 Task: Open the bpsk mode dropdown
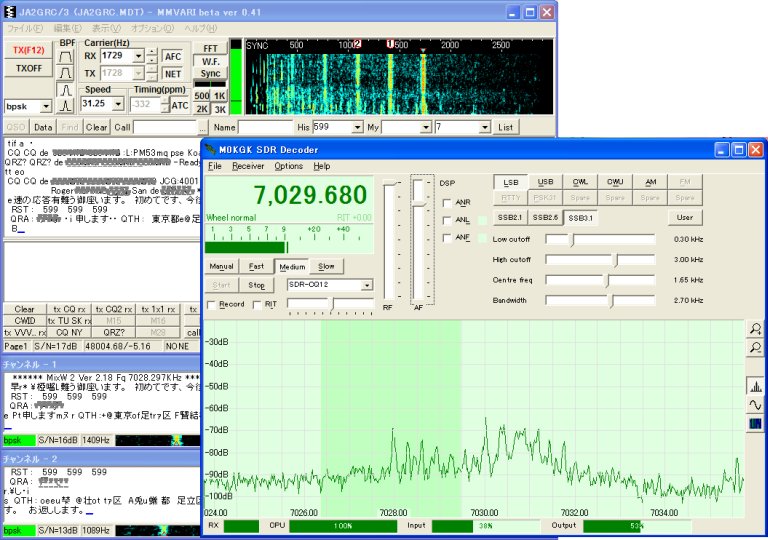coord(46,106)
